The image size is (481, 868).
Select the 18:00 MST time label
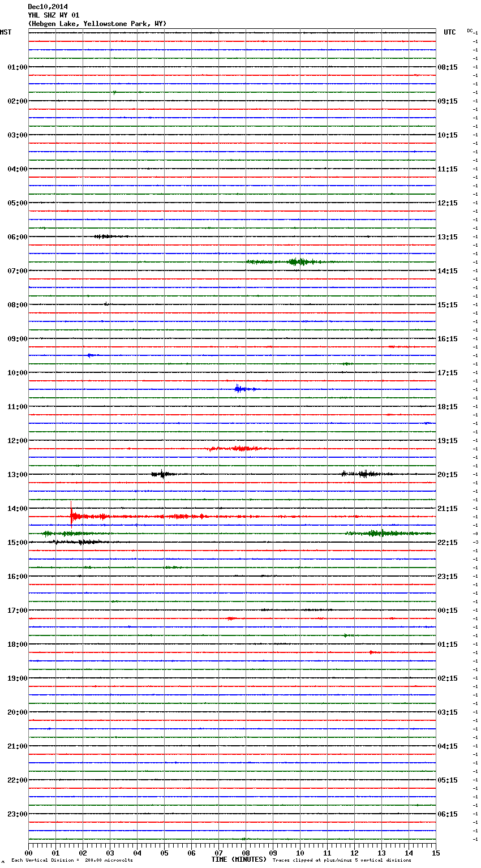(x=18, y=644)
